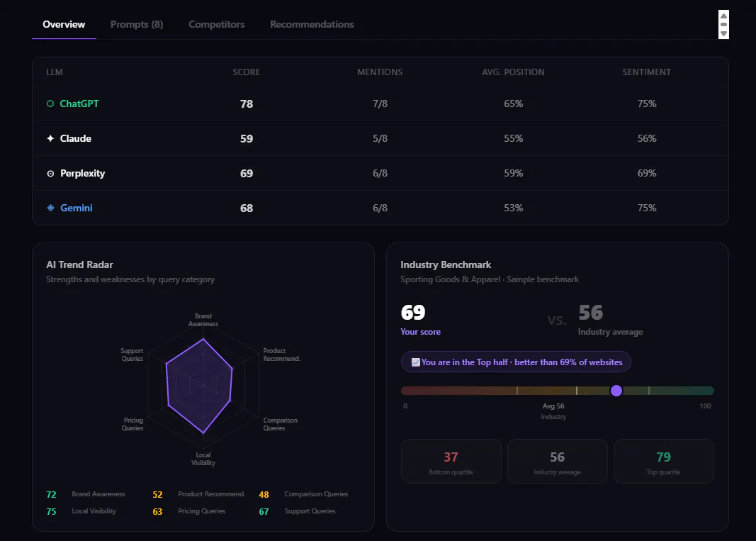Click the Top quartile 79 card
The width and height of the screenshot is (756, 541).
coord(663,462)
